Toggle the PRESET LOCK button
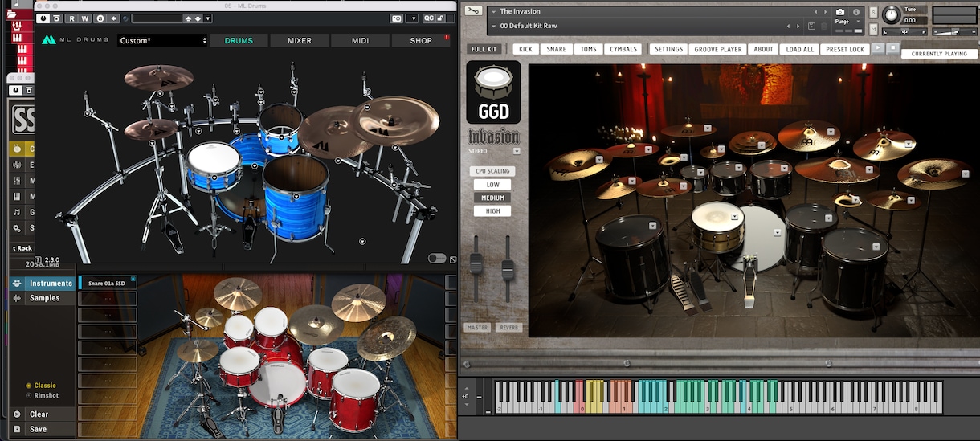The width and height of the screenshot is (980, 441). tap(845, 49)
